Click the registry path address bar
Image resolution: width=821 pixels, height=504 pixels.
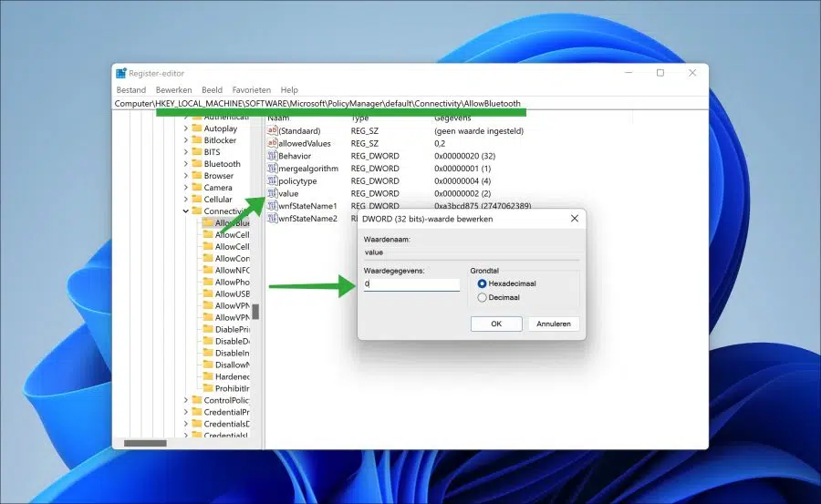[x=410, y=104]
